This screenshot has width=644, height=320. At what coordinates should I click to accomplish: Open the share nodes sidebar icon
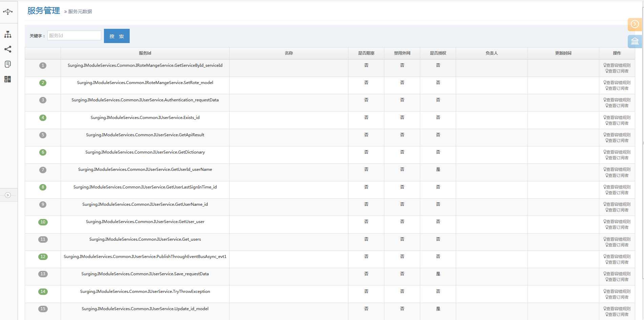[8, 49]
